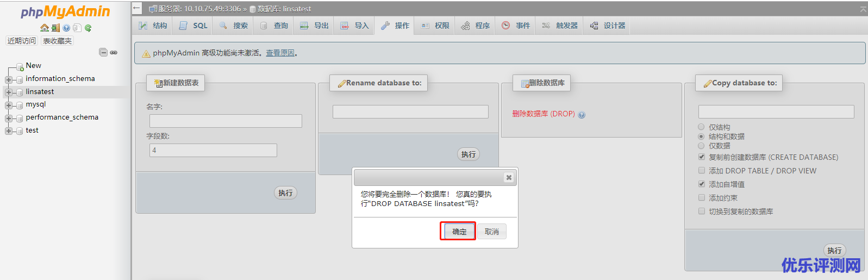Open the SQL tab
This screenshot has height=280, width=868.
193,26
